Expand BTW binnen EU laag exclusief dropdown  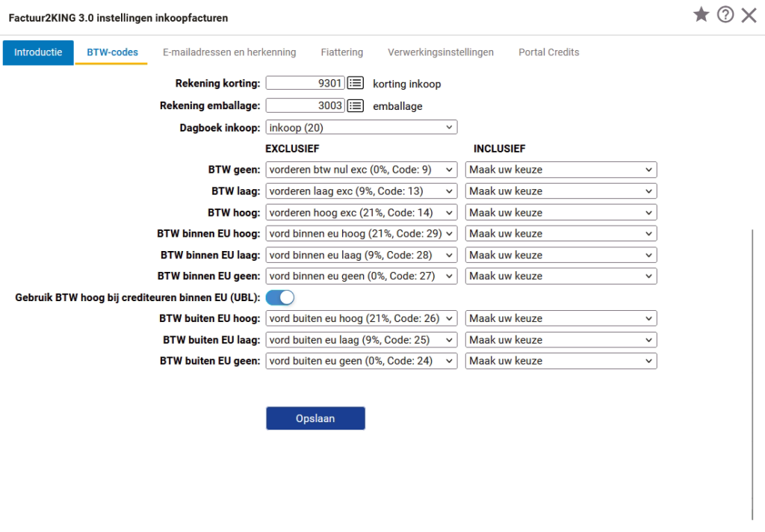(x=361, y=255)
